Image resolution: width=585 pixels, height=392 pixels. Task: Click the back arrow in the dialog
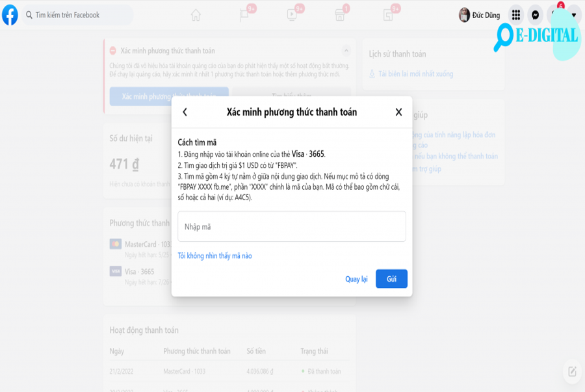point(185,112)
